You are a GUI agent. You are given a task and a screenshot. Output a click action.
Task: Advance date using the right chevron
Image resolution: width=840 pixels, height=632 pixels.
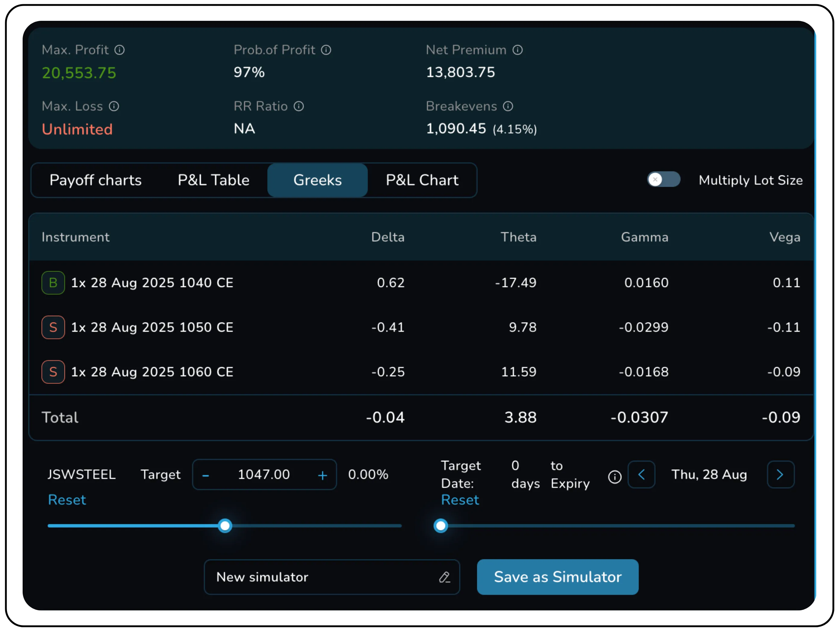point(780,475)
